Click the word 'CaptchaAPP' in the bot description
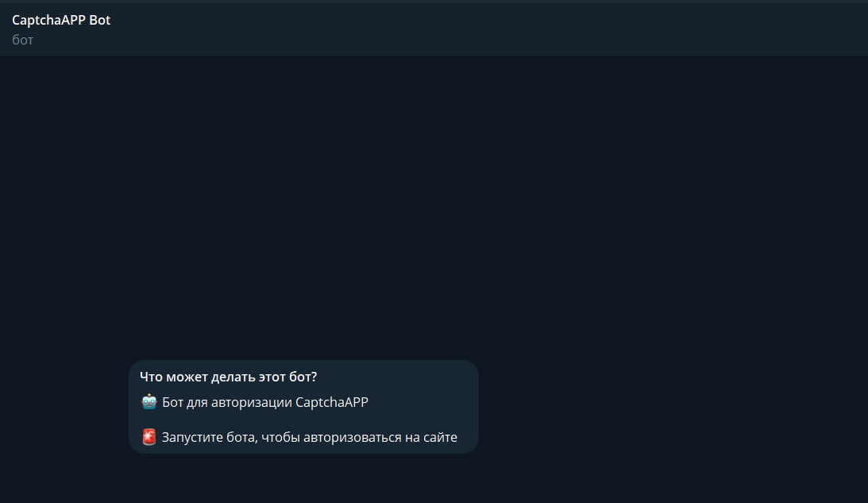This screenshot has height=503, width=868. 332,402
